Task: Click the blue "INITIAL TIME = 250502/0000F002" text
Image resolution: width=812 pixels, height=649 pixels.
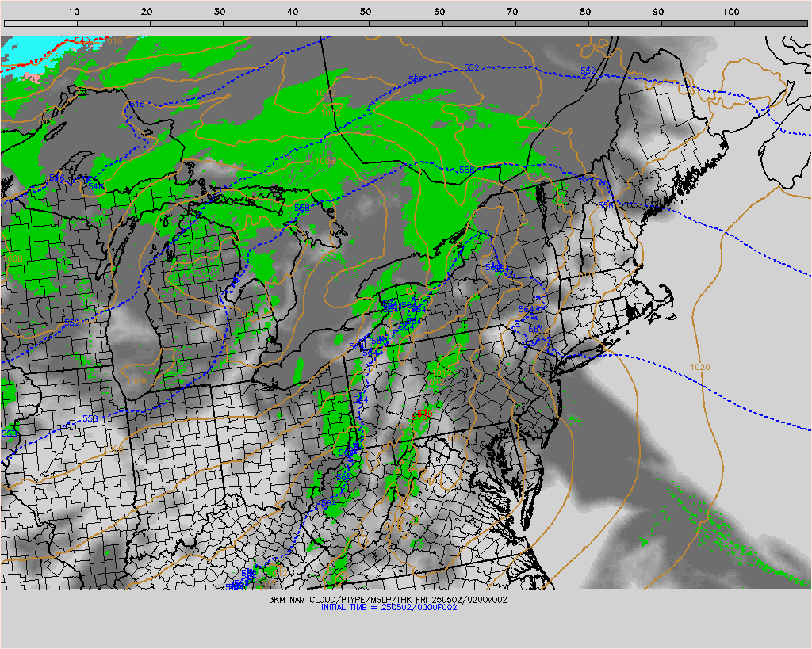Action: [x=389, y=608]
